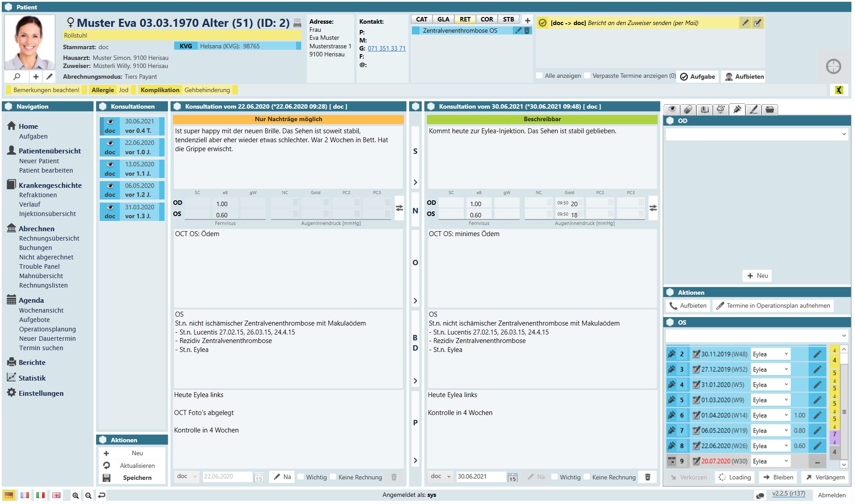Click the purple 7 interval marker
The image size is (855, 504).
(834, 434)
